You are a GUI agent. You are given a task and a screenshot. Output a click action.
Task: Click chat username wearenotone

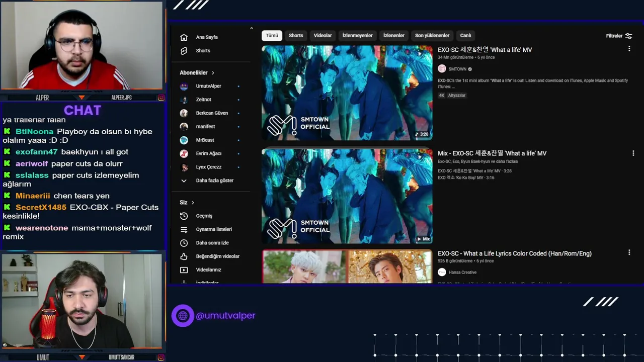(42, 228)
